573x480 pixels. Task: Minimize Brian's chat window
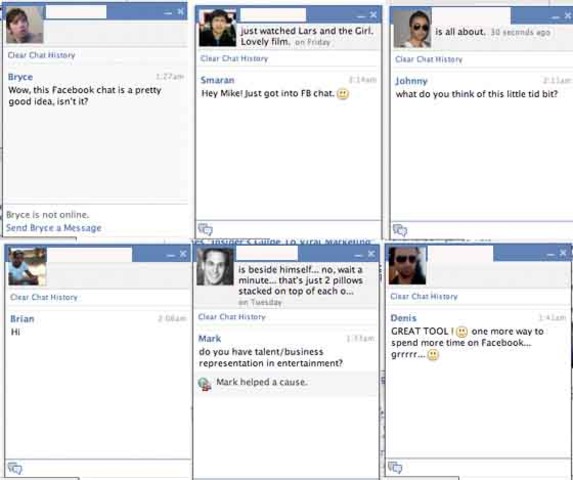pyautogui.click(x=170, y=254)
